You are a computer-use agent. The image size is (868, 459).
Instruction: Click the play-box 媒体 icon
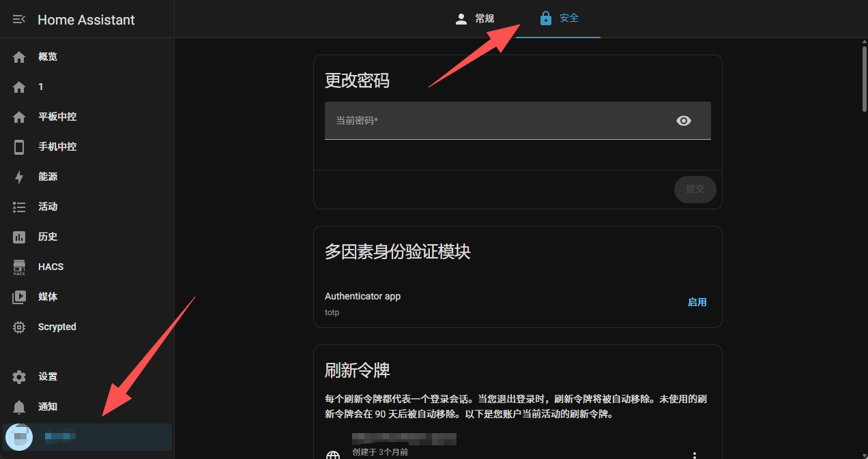(x=19, y=297)
